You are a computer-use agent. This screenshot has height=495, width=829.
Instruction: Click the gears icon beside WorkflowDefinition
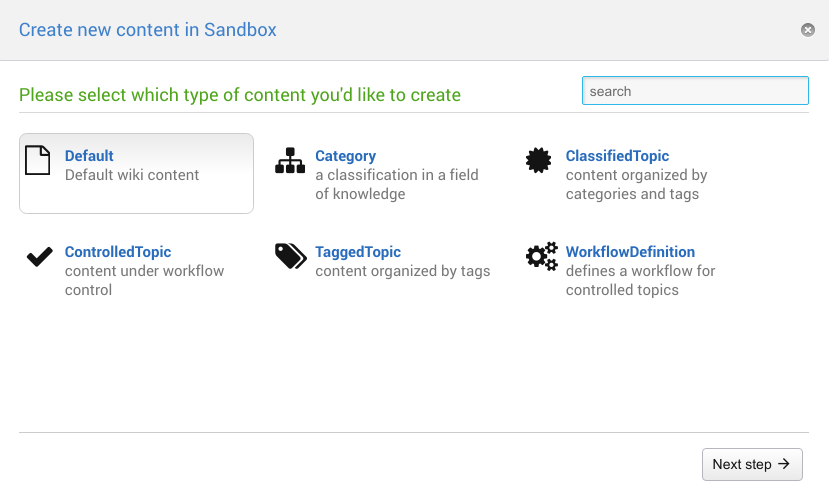point(541,257)
